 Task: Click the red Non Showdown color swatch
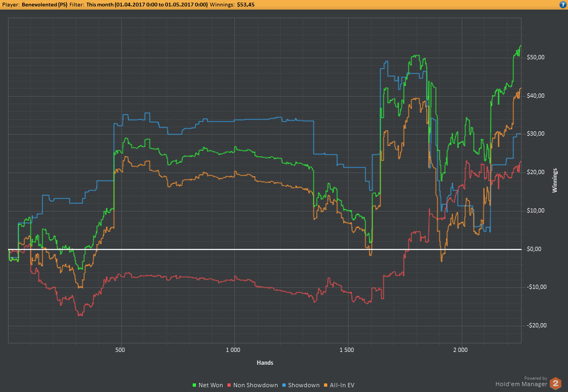pyautogui.click(x=230, y=386)
